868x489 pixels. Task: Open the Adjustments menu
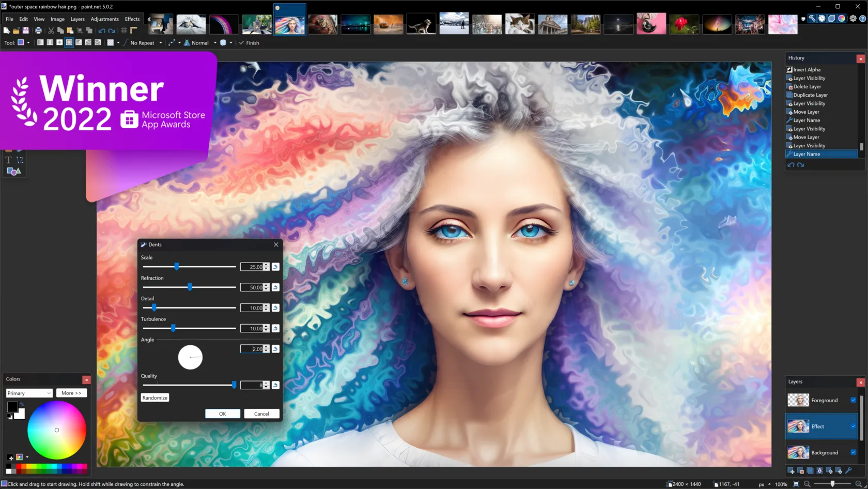click(104, 19)
